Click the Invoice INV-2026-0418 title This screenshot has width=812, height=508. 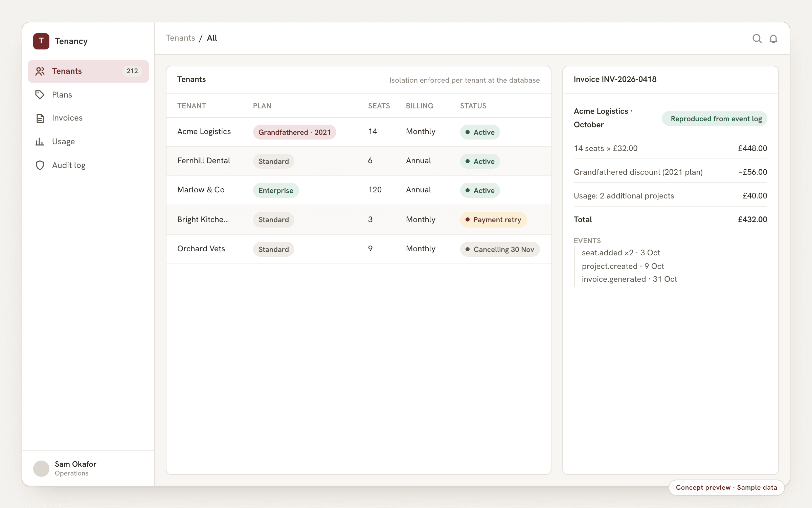point(615,79)
